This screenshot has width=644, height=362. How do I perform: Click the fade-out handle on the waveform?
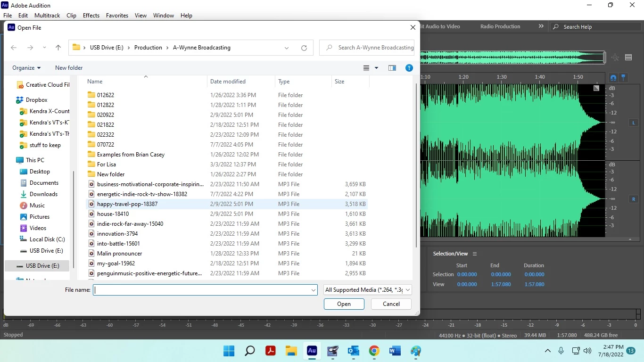click(596, 88)
